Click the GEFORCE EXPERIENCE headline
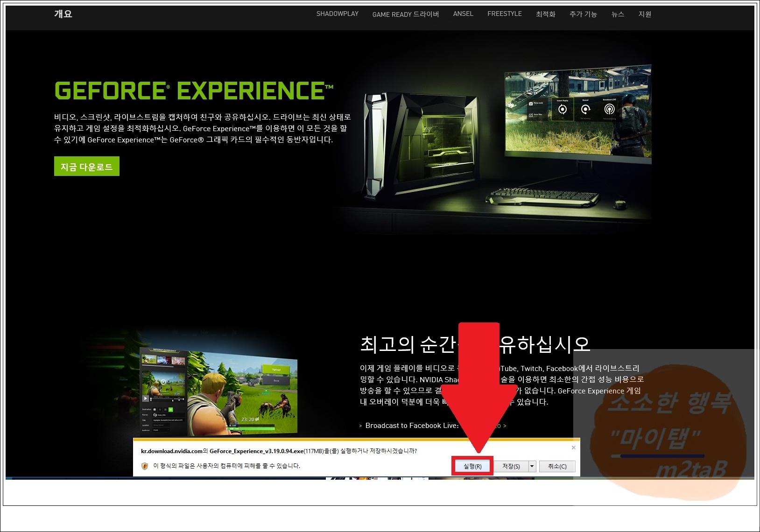This screenshot has width=760, height=532. click(x=194, y=91)
